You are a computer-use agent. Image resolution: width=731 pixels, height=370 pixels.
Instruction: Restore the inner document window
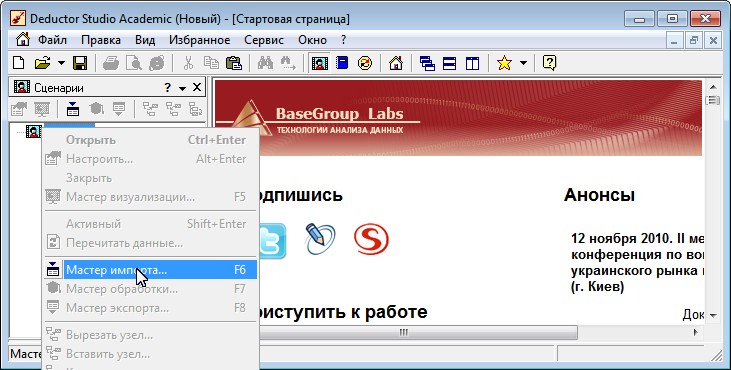[693, 40]
